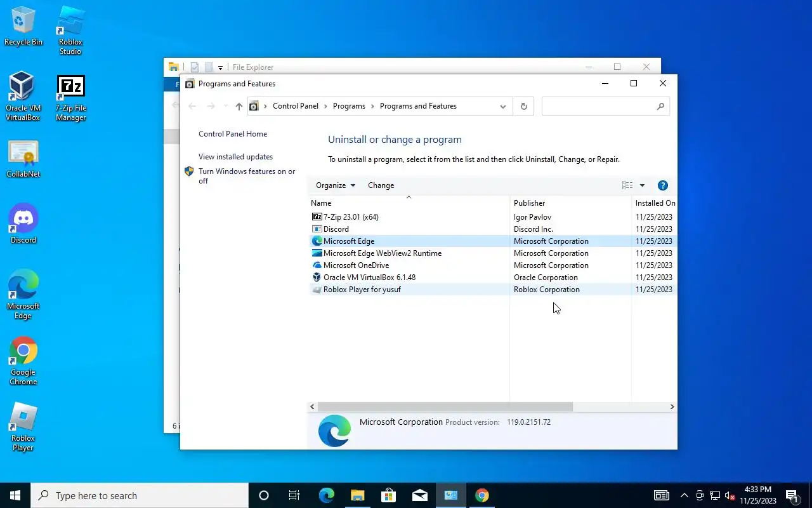812x508 pixels.
Task: Click Discord Inc. publisher cell
Action: (x=534, y=229)
